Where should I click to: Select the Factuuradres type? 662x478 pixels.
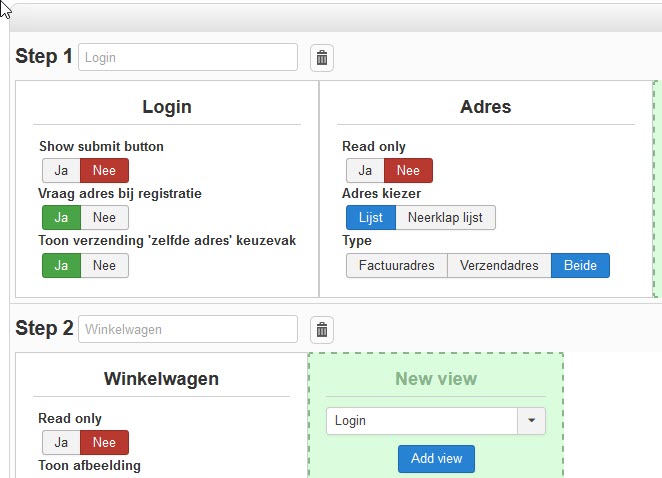pos(396,265)
